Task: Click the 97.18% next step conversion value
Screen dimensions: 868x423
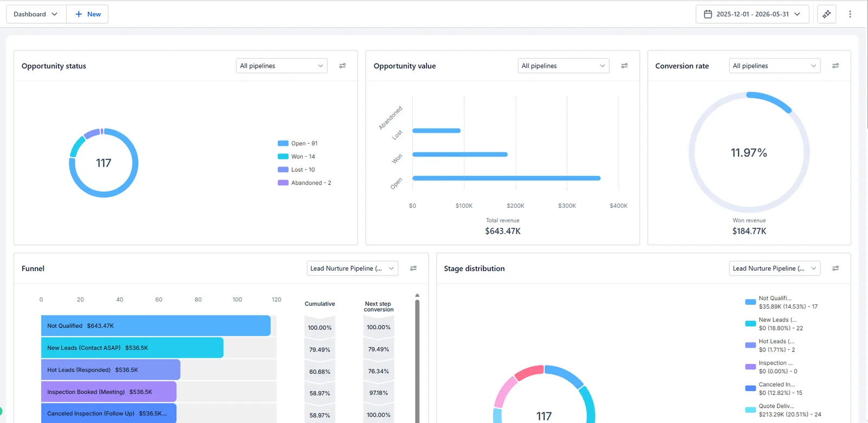Action: click(x=379, y=393)
